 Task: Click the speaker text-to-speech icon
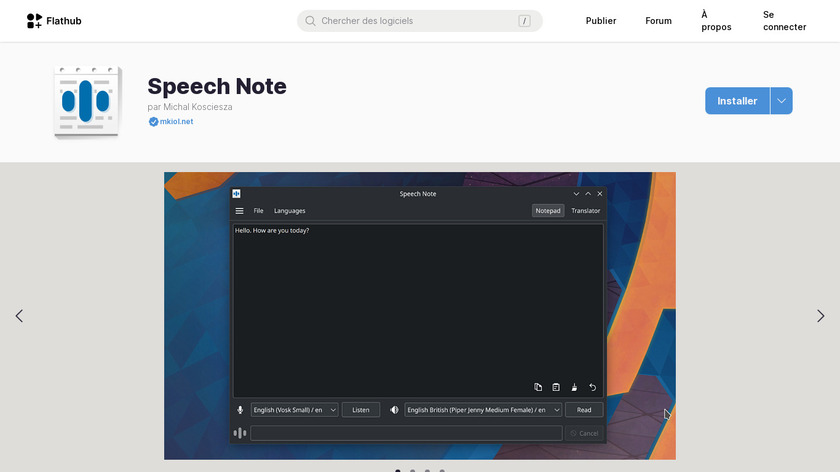coord(394,410)
